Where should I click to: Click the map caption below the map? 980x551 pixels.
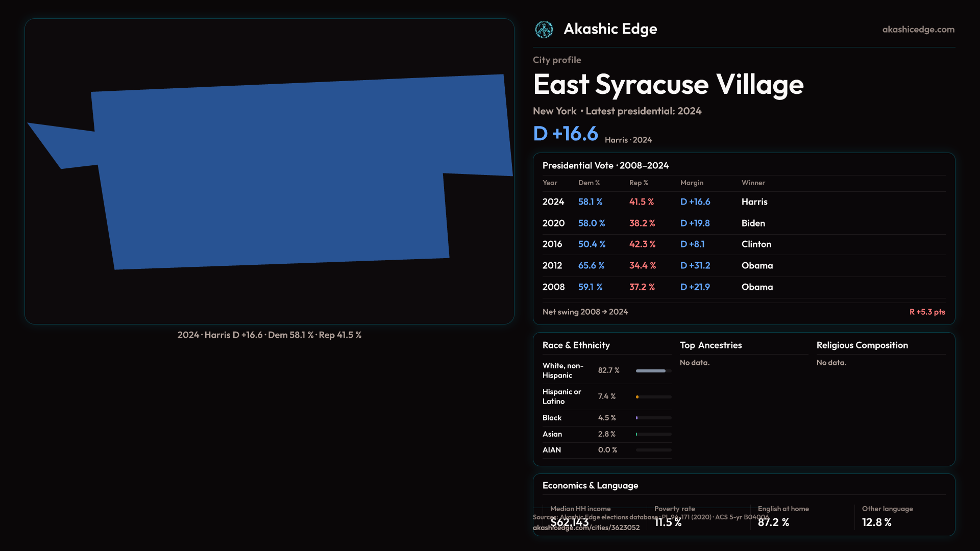269,335
